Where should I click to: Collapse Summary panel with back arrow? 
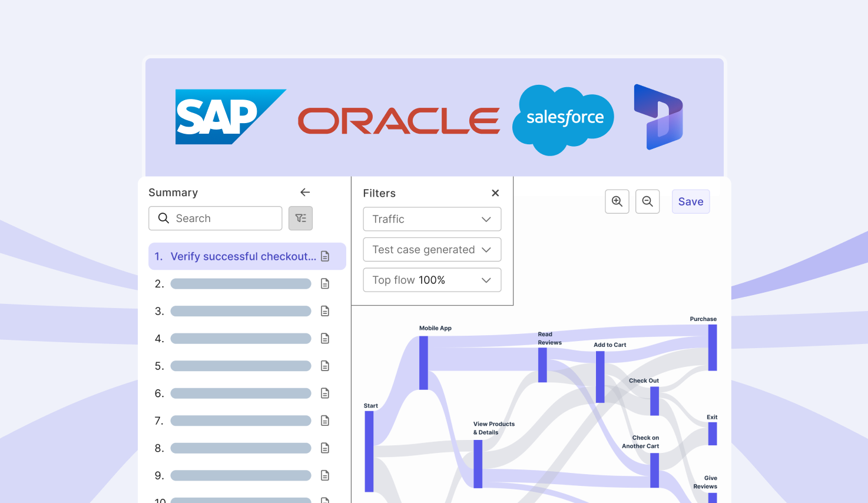(x=305, y=192)
